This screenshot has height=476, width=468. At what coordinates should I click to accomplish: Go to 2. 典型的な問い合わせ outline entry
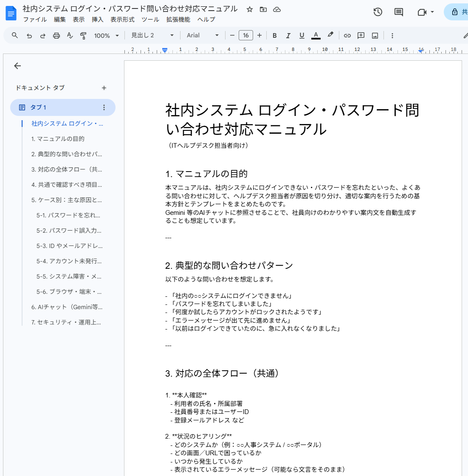(67, 154)
